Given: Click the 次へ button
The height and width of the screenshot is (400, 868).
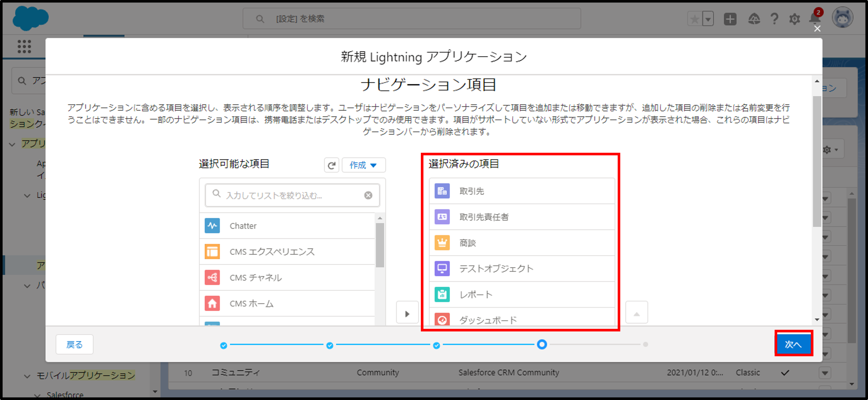Looking at the screenshot, I should (793, 344).
